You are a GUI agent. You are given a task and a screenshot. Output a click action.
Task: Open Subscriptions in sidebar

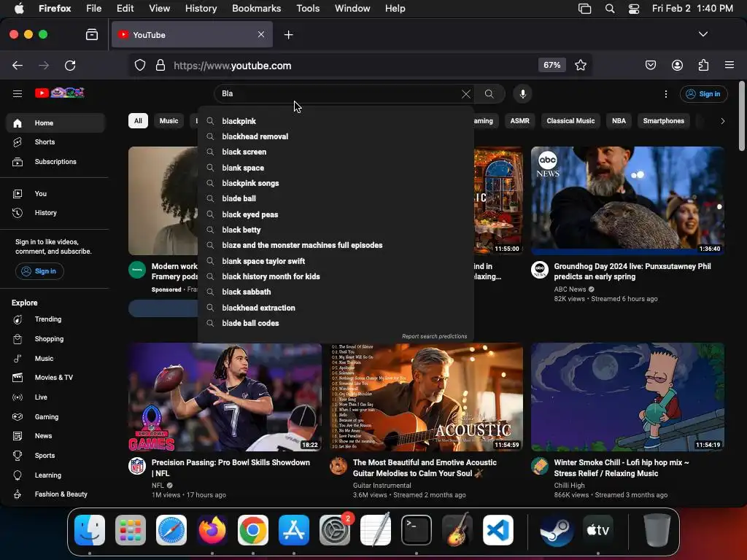(55, 161)
